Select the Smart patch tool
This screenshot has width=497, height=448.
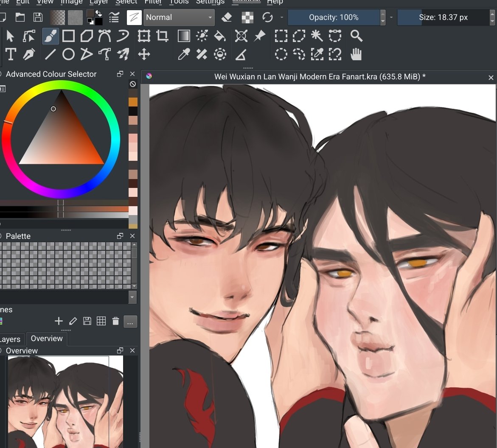(x=202, y=54)
